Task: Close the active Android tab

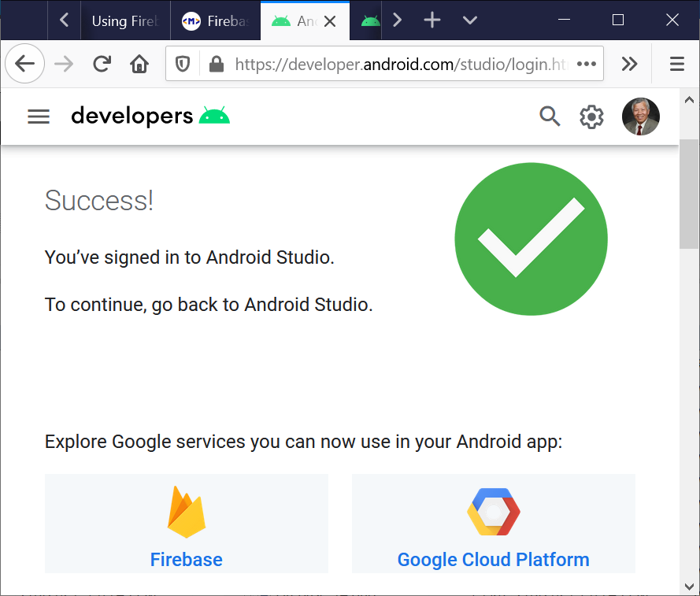Action: click(x=331, y=21)
